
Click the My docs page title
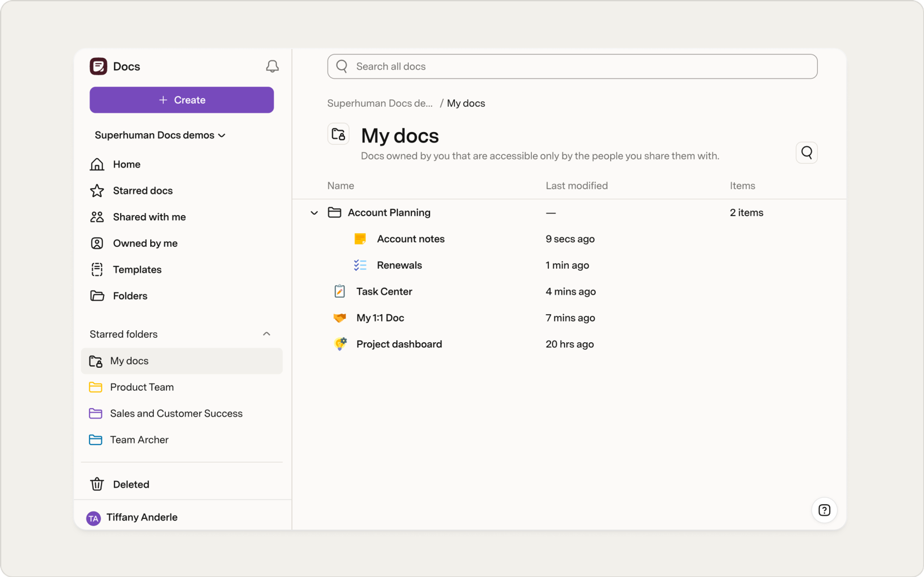[400, 136]
